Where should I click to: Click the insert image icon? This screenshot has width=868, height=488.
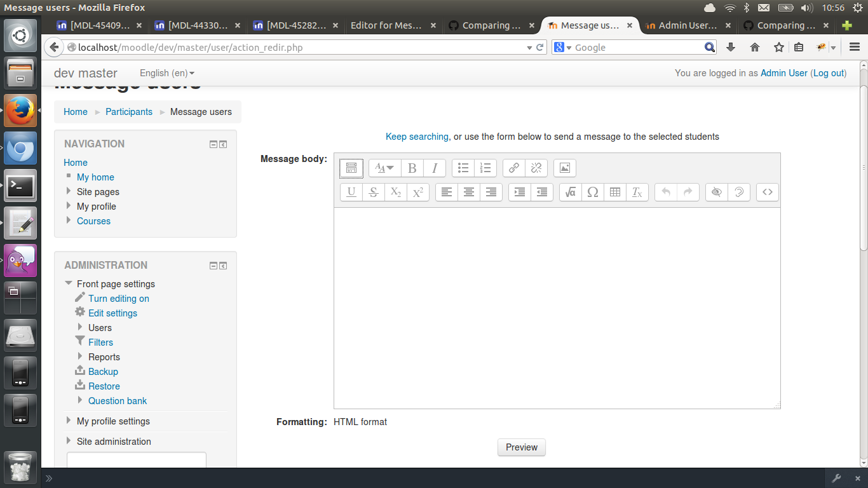point(565,168)
